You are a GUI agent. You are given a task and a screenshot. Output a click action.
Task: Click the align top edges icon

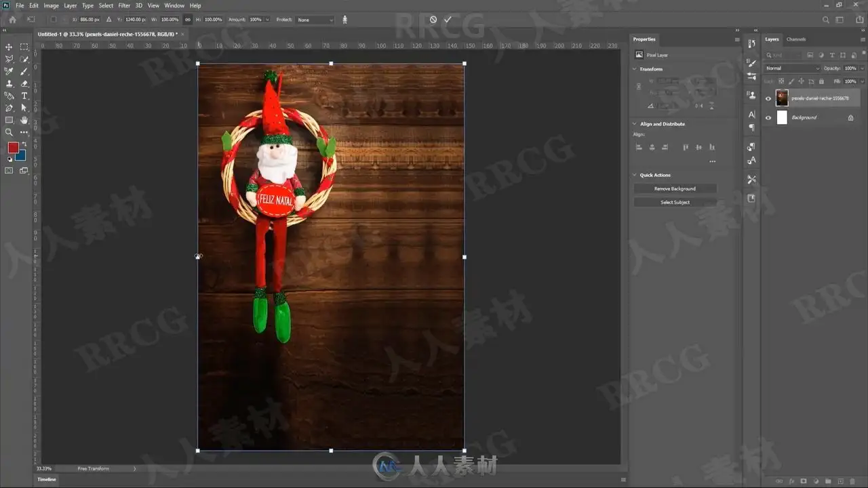pyautogui.click(x=686, y=147)
